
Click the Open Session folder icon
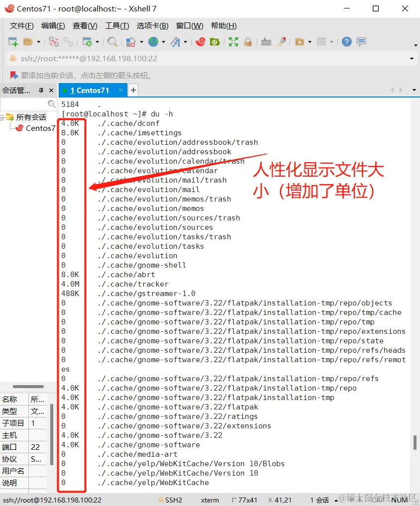click(x=28, y=42)
